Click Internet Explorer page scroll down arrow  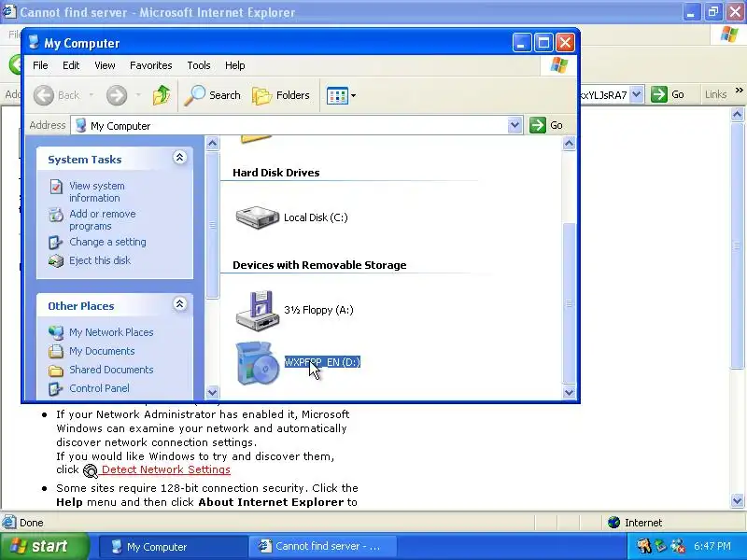(737, 500)
